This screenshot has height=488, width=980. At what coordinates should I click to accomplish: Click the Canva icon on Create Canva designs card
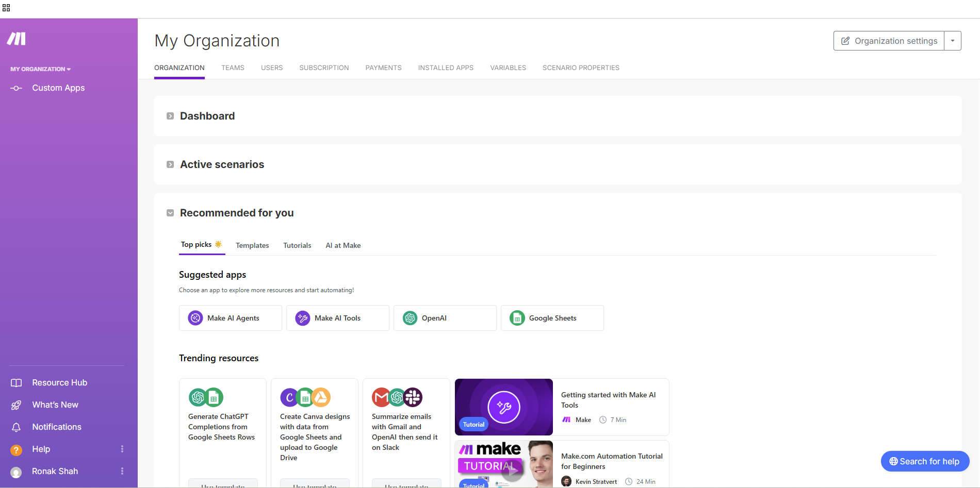point(289,397)
